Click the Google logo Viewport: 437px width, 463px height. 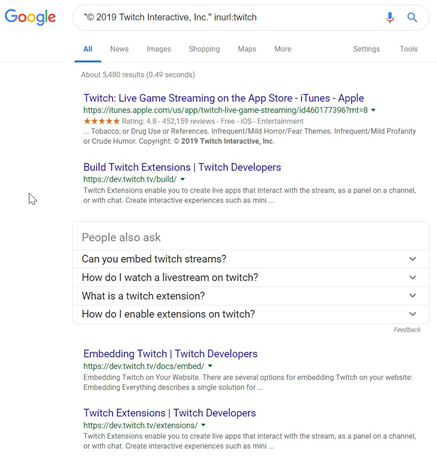(x=30, y=17)
